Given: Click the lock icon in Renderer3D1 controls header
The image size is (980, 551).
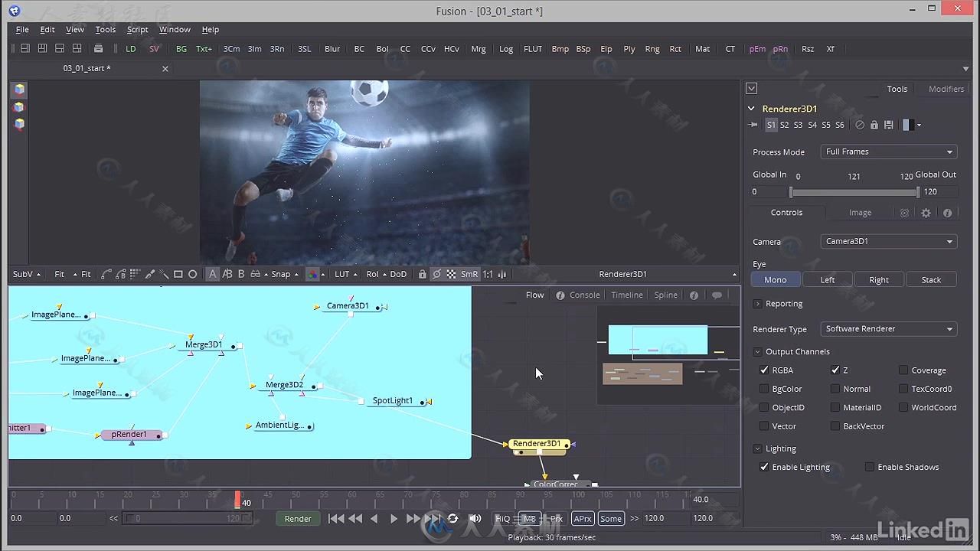Looking at the screenshot, I should pyautogui.click(x=874, y=125).
